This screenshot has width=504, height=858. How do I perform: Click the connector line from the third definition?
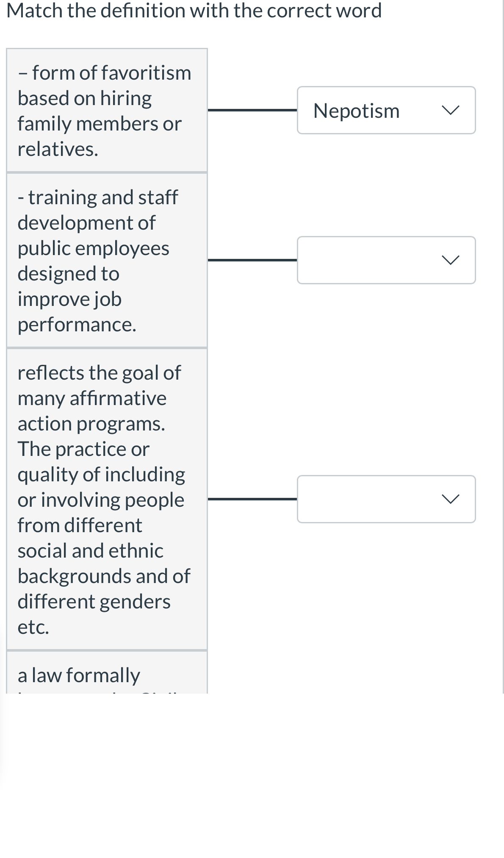coord(252,499)
